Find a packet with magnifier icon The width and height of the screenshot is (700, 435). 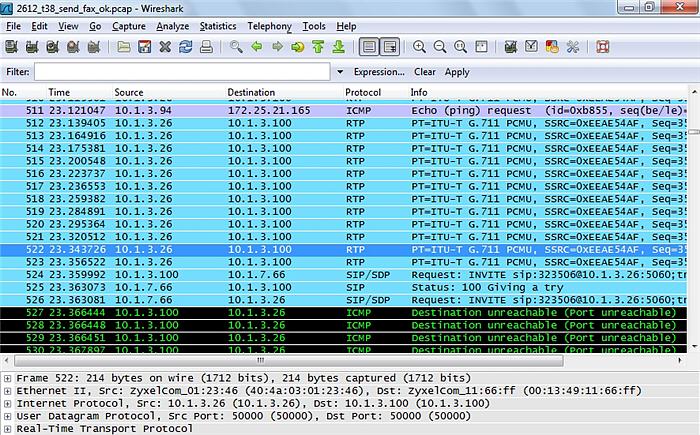(x=236, y=47)
